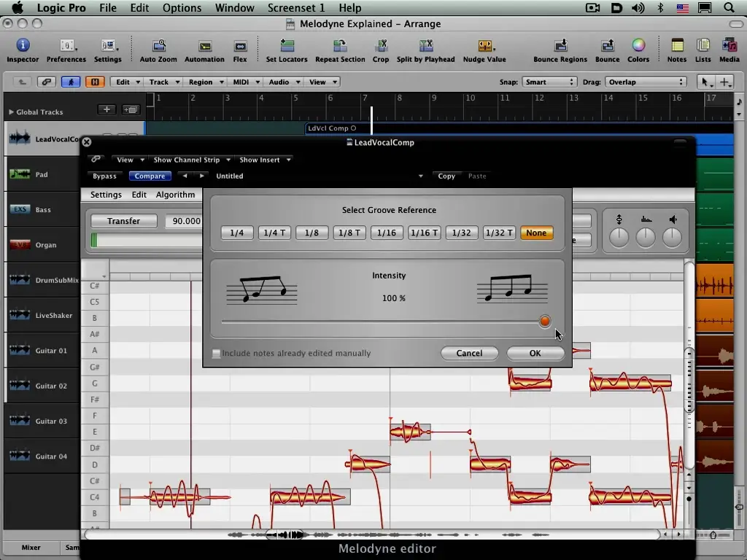Click the Nudge Value icon
This screenshot has width=747, height=560.
[484, 45]
